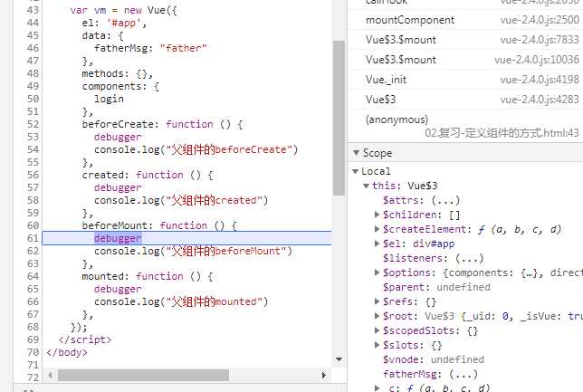Click the code editor vertical scrollbar thumb

pos(339,118)
